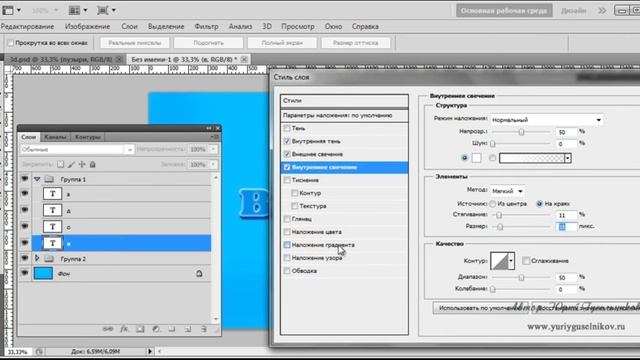This screenshot has height=360, width=640.
Task: Open the Заливка fill slider arrow
Action: (x=213, y=164)
